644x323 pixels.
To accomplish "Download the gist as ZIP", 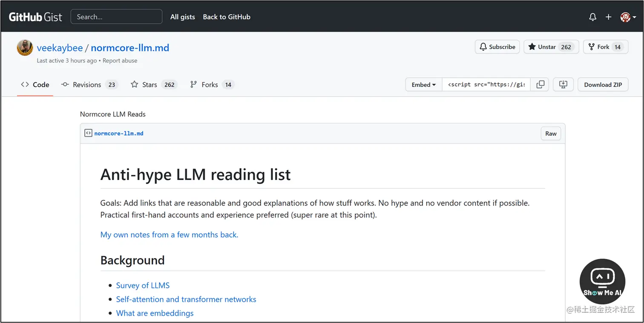I will tap(603, 85).
